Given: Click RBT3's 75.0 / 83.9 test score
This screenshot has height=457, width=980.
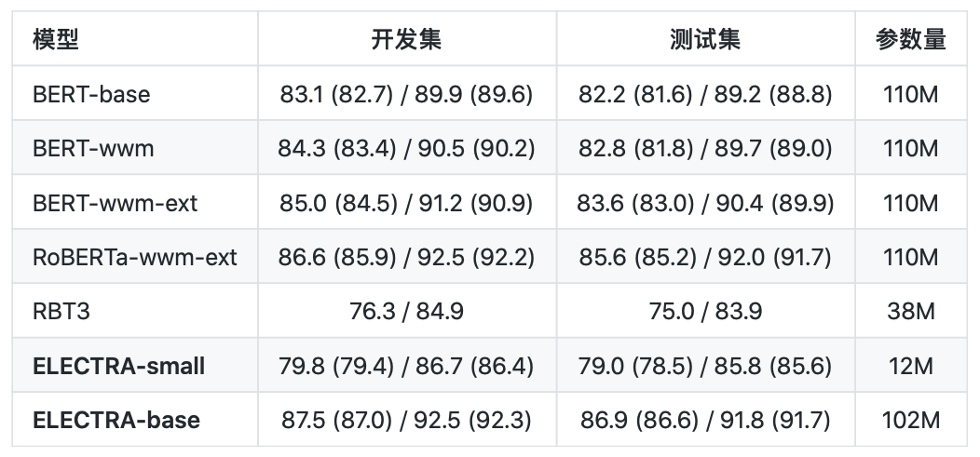Looking at the screenshot, I should [705, 311].
